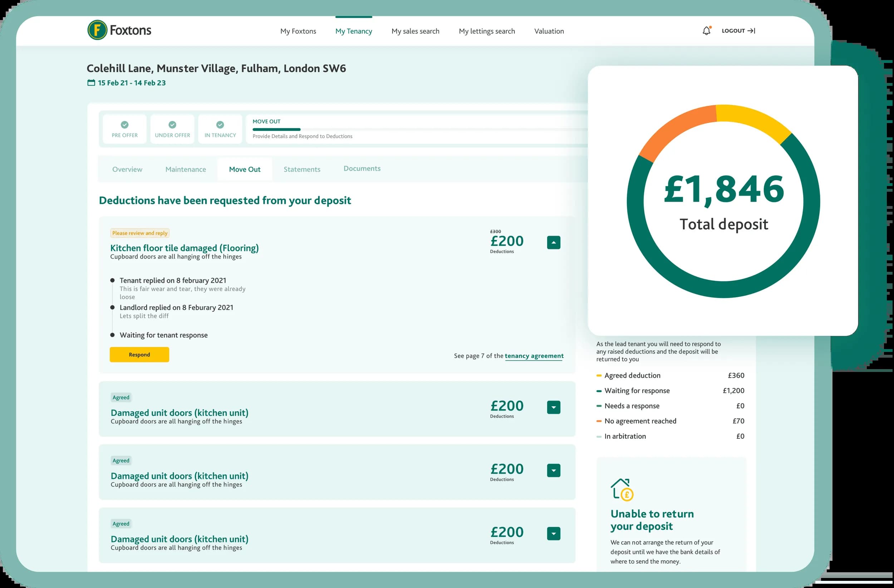Viewport: 894px width, 588px height.
Task: Click the house with pound coin icon
Action: pyautogui.click(x=622, y=490)
